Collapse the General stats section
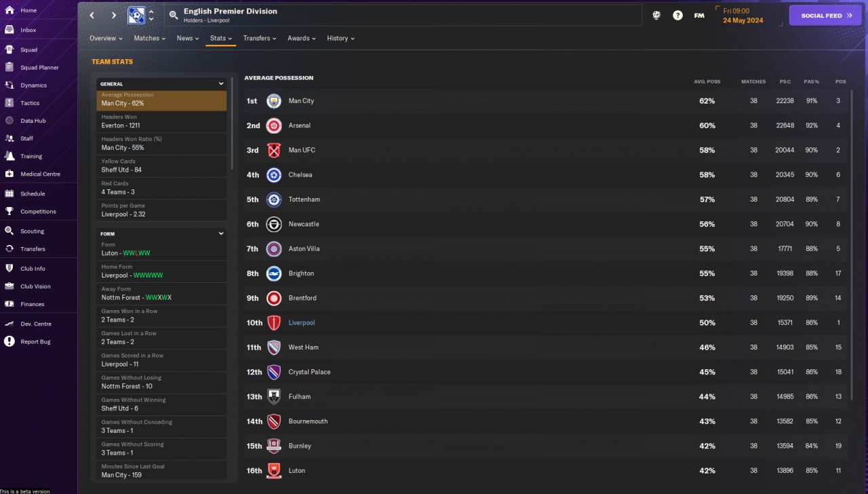 [x=221, y=84]
